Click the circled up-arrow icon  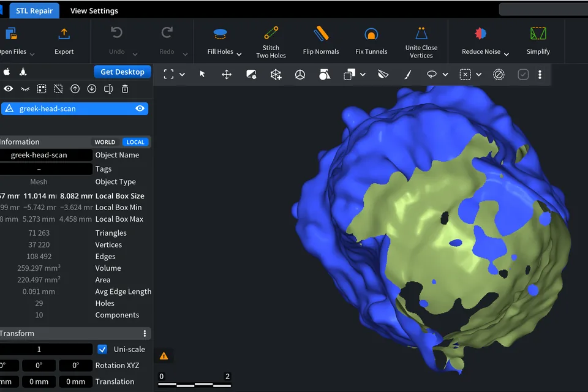coord(75,89)
